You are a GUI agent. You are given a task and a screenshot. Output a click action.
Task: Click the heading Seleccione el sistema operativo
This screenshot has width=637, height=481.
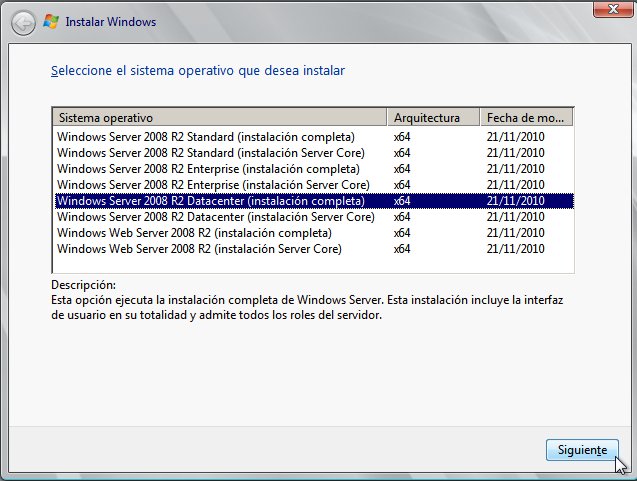(x=198, y=71)
